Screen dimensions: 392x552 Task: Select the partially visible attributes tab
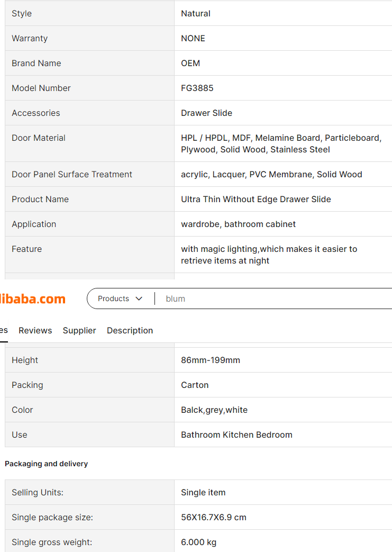click(x=4, y=330)
